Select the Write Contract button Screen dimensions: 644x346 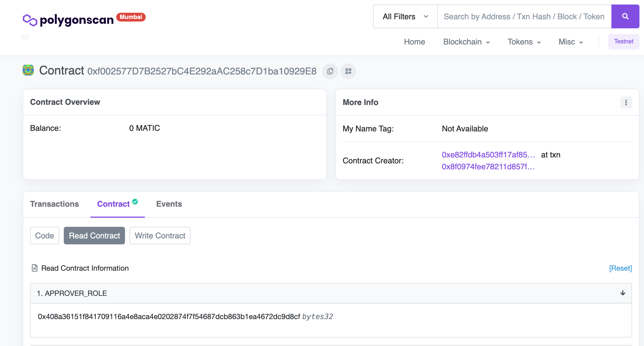(x=160, y=236)
